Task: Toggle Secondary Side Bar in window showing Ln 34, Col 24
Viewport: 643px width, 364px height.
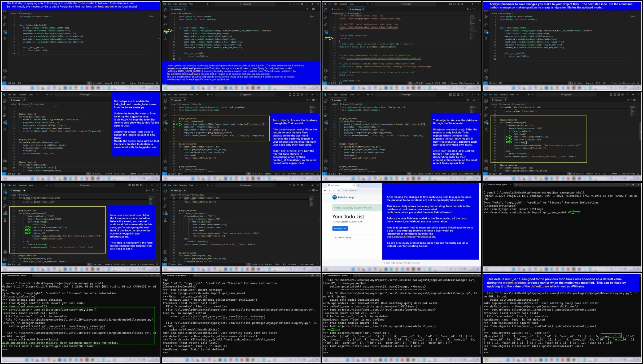Action: 619,95
